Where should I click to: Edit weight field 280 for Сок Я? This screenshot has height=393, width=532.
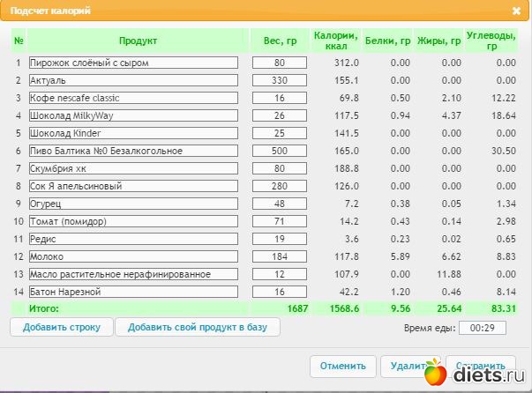tap(280, 186)
